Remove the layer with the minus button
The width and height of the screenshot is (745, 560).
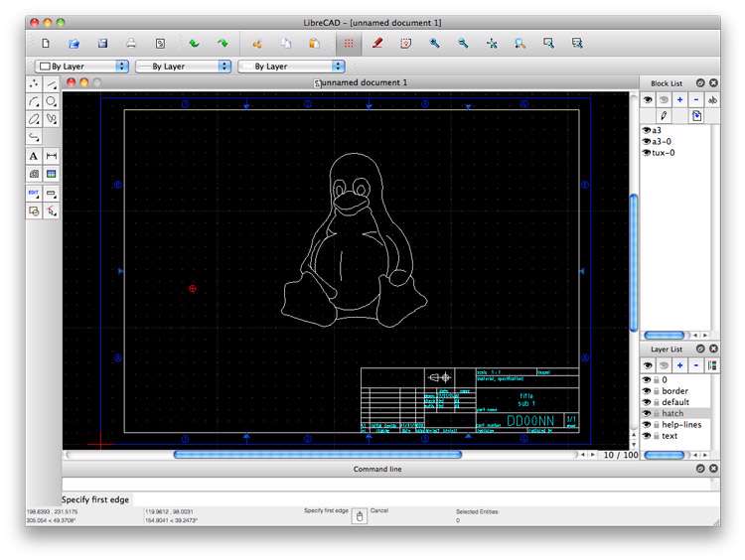pyautogui.click(x=696, y=365)
